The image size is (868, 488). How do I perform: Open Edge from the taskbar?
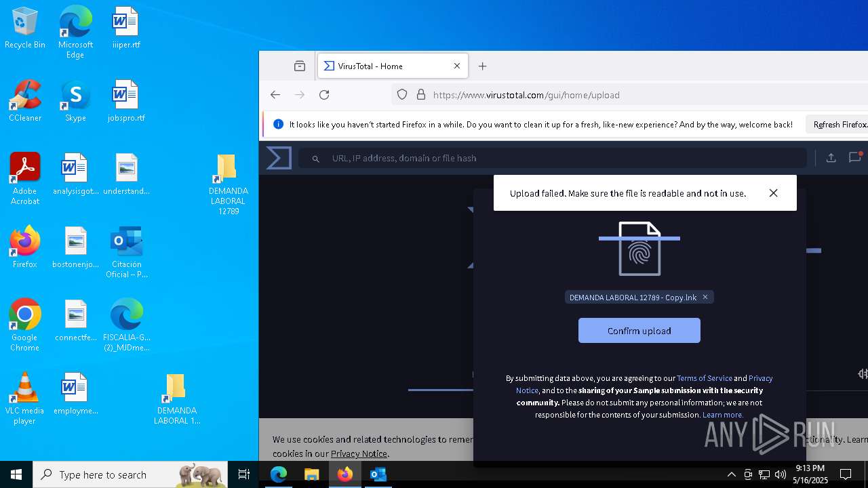coord(279,474)
